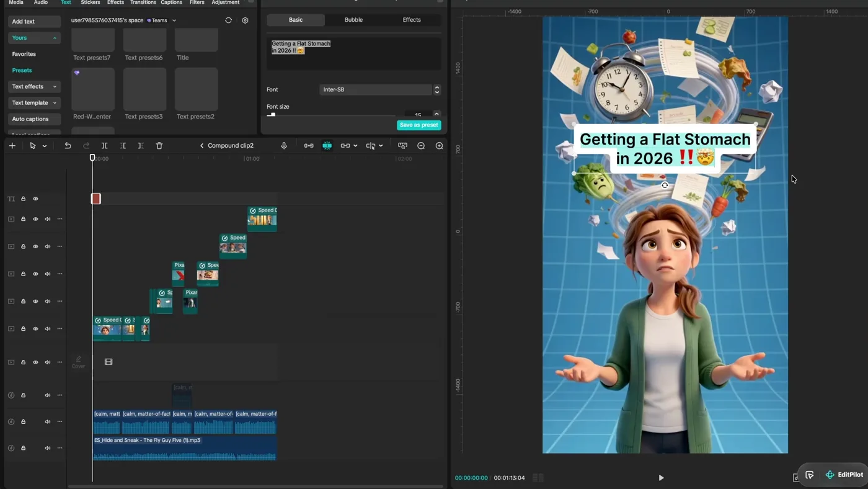
Task: Click the text content input field
Action: [x=353, y=53]
